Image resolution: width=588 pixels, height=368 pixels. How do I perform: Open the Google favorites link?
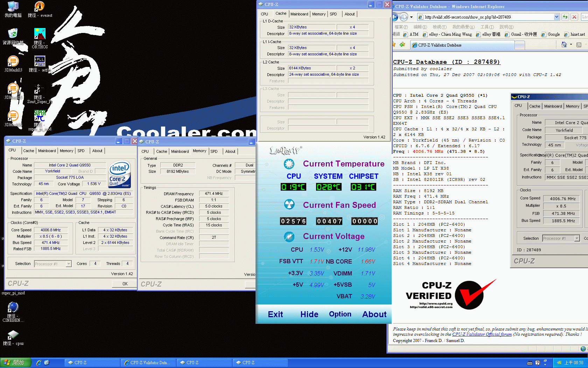tap(551, 34)
